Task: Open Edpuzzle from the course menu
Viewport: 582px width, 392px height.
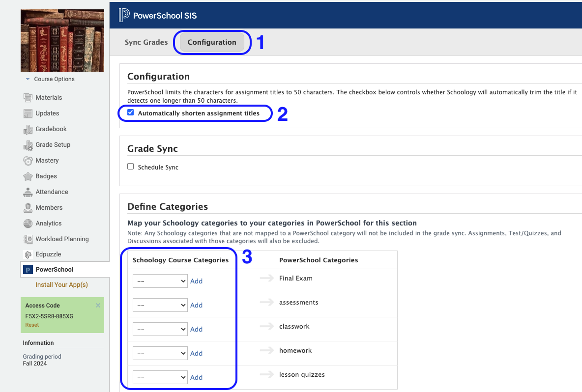Action: [48, 254]
